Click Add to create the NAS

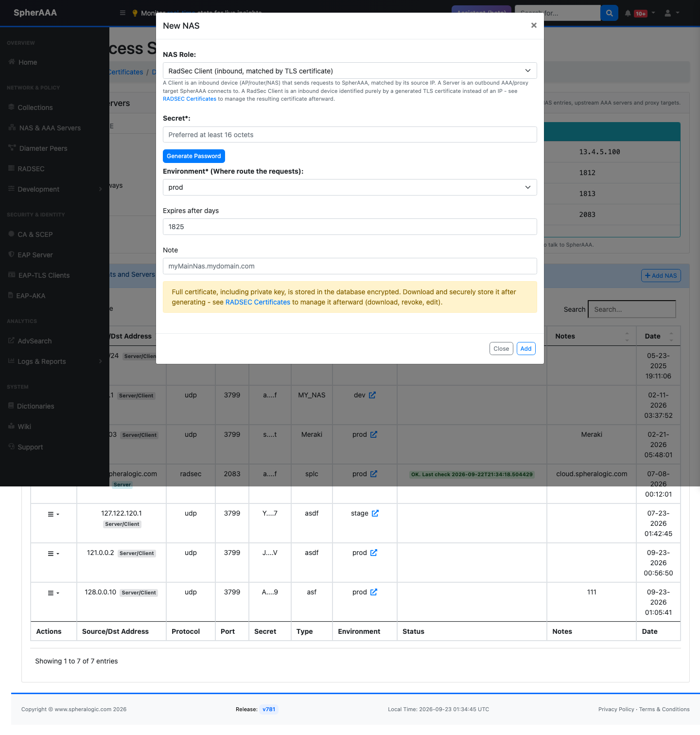coord(526,349)
